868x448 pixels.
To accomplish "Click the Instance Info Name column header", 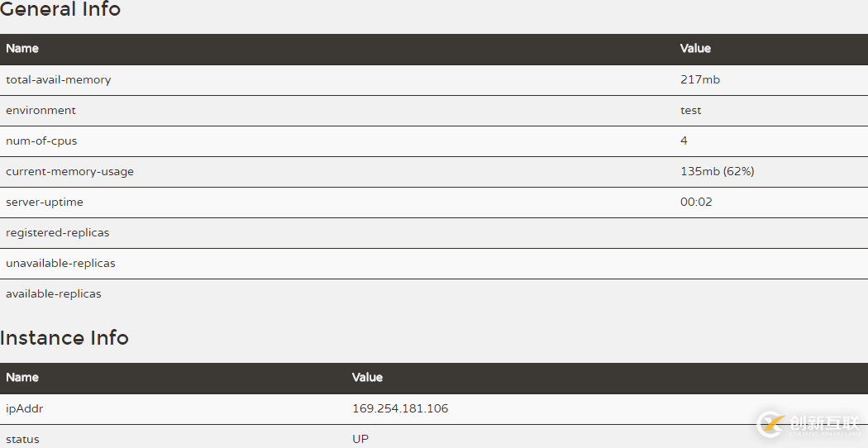I will tap(22, 378).
